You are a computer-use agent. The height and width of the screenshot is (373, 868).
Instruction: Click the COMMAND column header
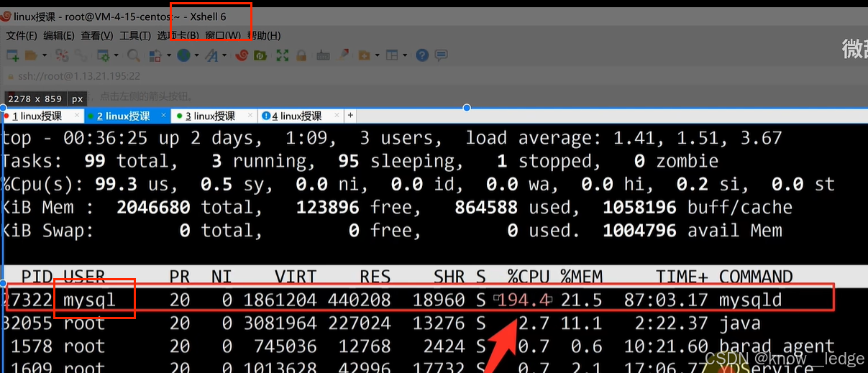tap(755, 277)
